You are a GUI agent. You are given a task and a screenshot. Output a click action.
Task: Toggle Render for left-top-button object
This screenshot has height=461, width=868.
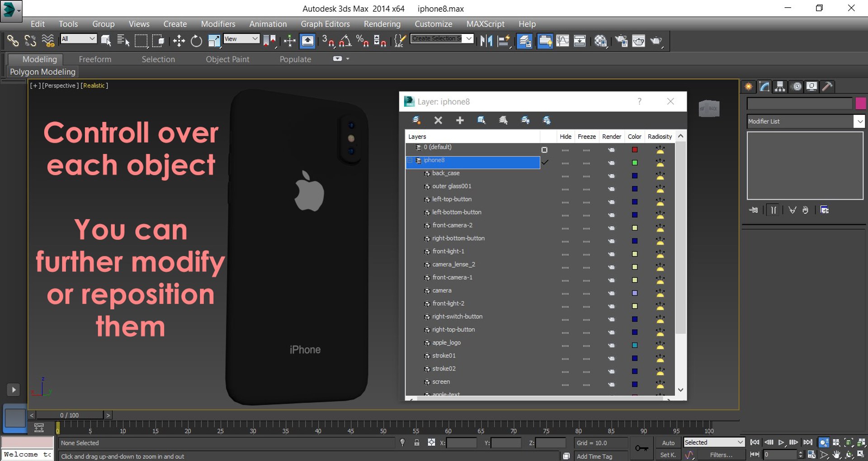[611, 202]
